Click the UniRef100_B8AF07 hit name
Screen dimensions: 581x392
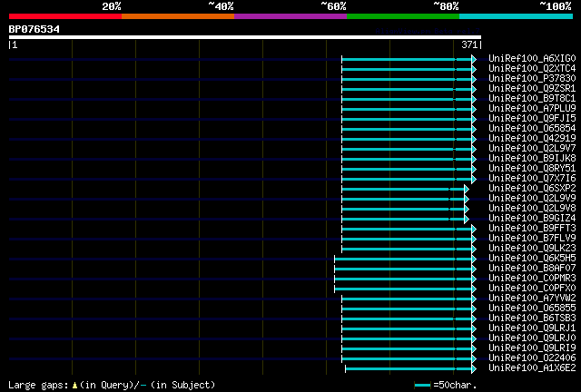pyautogui.click(x=532, y=269)
